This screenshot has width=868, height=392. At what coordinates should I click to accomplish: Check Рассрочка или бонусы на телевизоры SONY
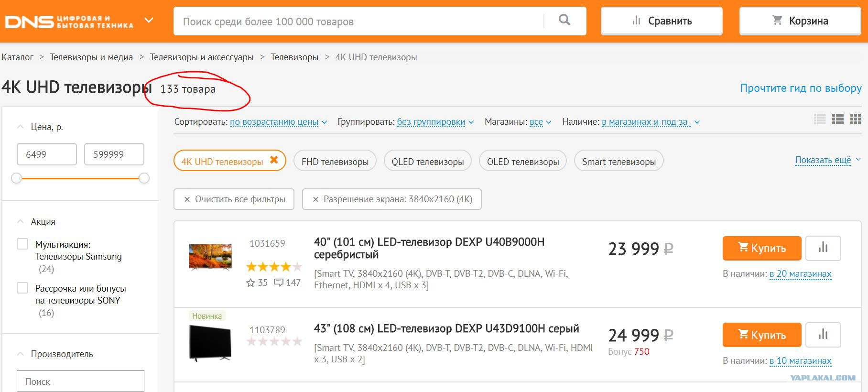click(x=22, y=288)
